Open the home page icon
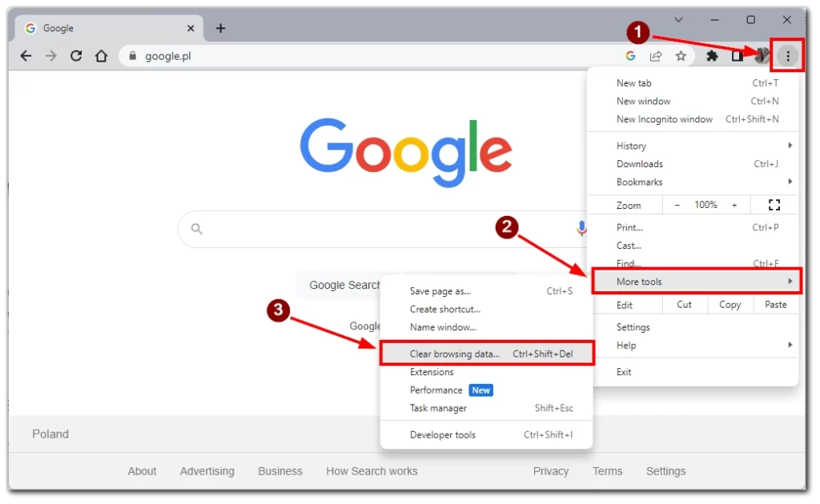The image size is (820, 504). click(x=102, y=56)
